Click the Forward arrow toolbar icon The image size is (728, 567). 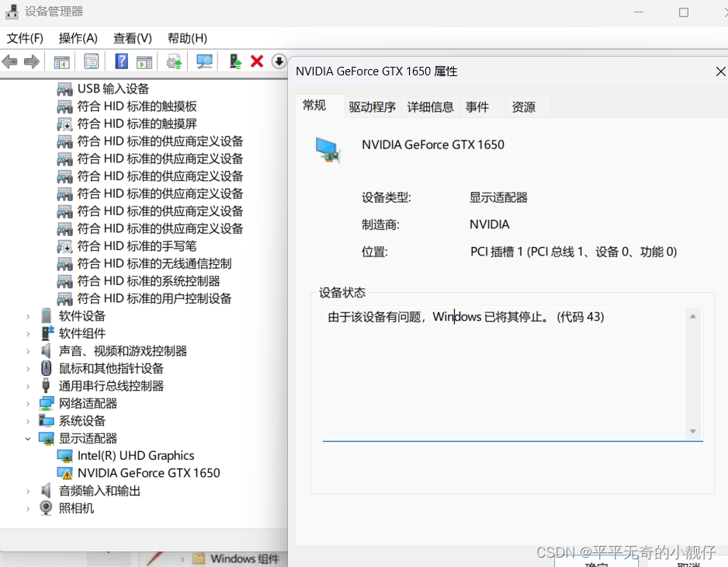click(x=32, y=61)
